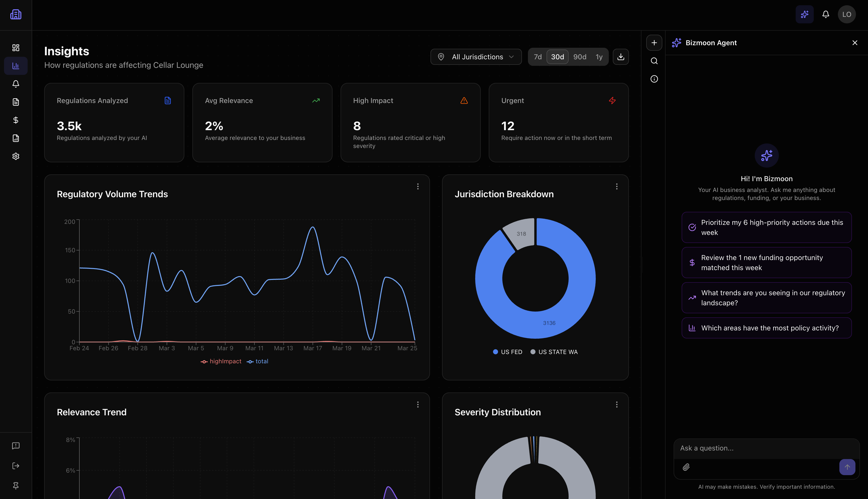Image resolution: width=868 pixels, height=499 pixels.
Task: Open the Insights chart icon in sidebar
Action: click(16, 66)
